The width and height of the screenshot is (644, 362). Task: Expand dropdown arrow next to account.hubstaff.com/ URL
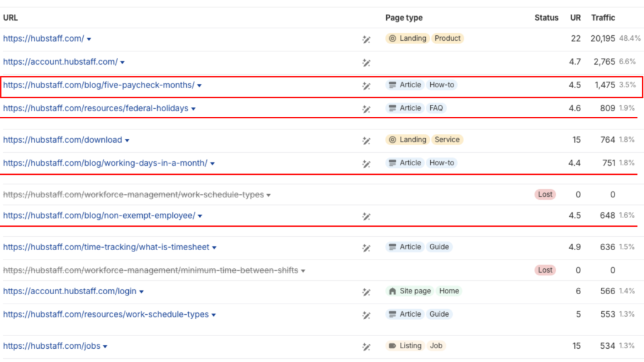(123, 62)
